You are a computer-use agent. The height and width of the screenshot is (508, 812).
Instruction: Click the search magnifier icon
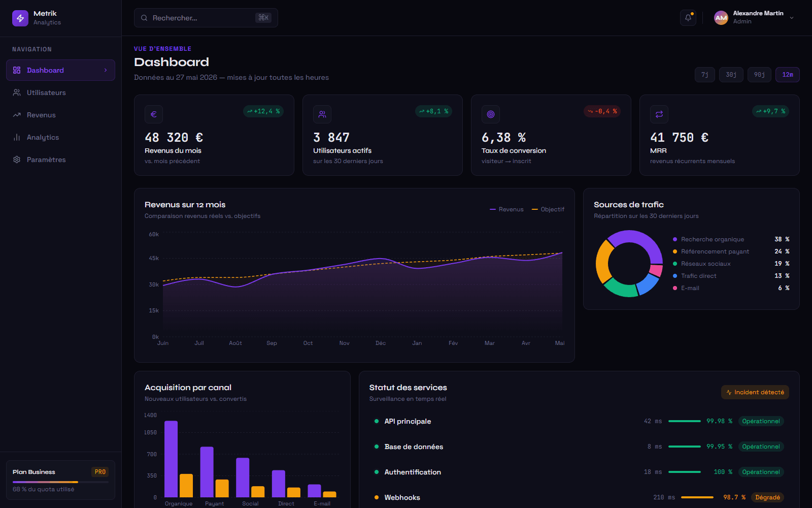tap(144, 18)
